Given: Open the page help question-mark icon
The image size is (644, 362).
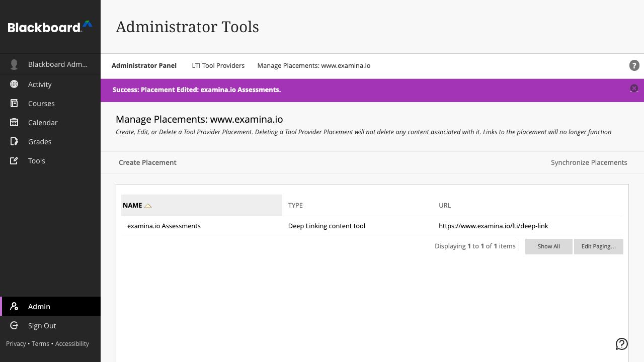Looking at the screenshot, I should 634,65.
